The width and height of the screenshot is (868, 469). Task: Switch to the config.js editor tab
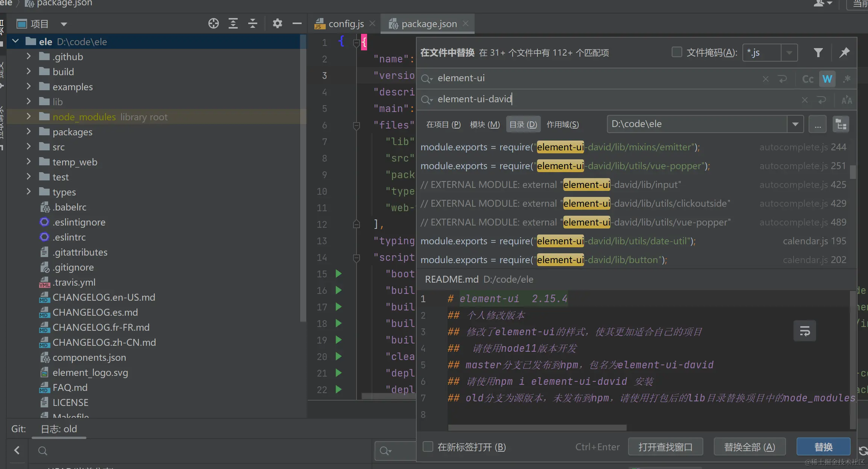click(x=346, y=24)
